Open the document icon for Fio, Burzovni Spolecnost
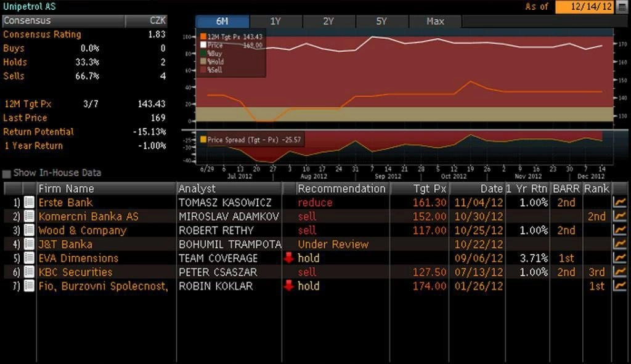The image size is (631, 364). point(29,286)
